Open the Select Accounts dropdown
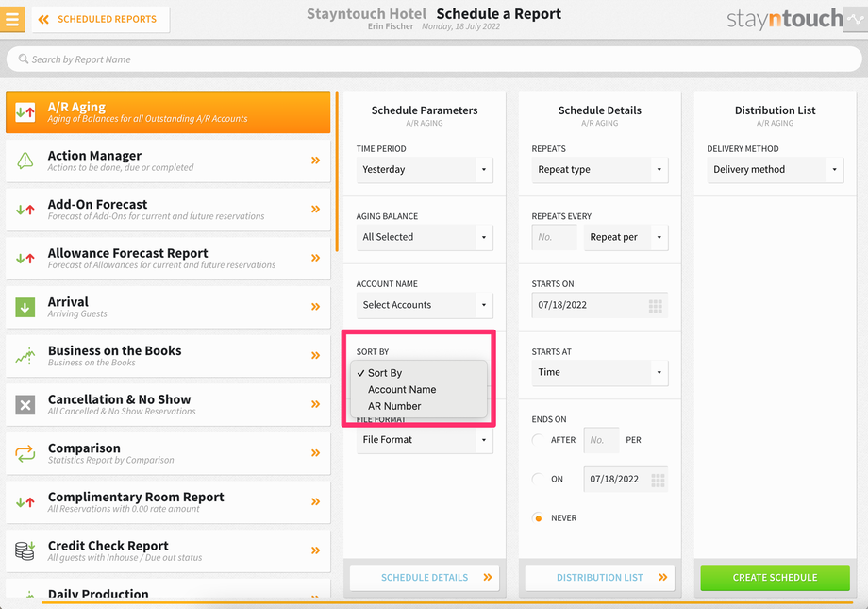 (425, 305)
